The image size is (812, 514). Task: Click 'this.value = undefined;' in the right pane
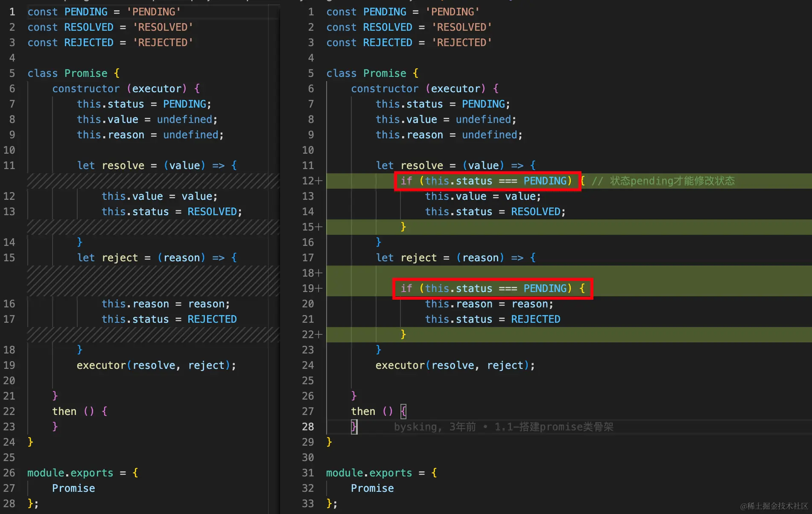click(446, 120)
